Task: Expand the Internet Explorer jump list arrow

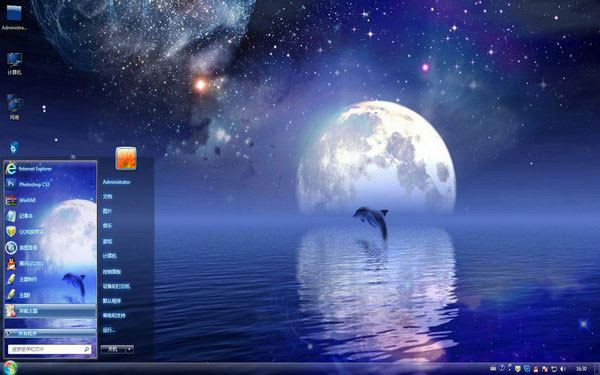Action: pos(91,169)
